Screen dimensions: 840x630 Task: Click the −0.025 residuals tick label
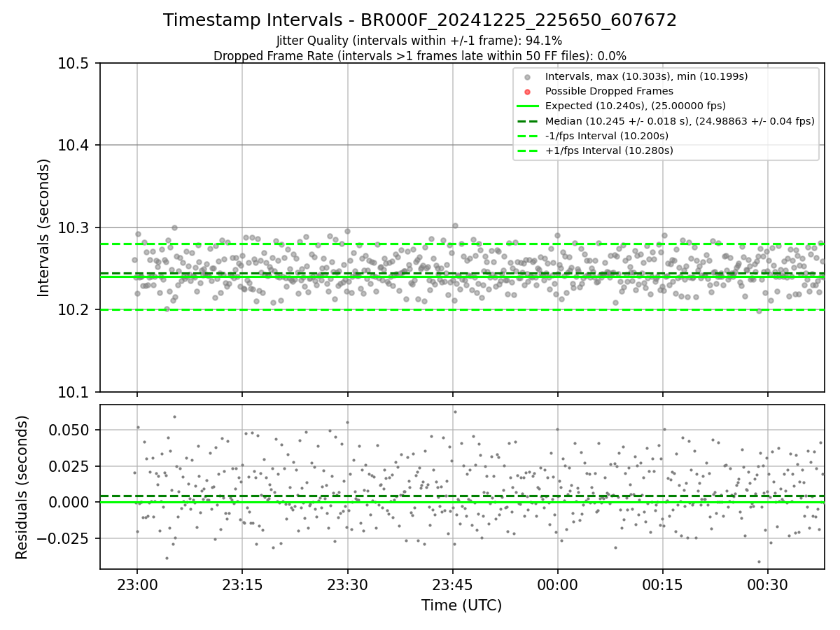coord(64,538)
